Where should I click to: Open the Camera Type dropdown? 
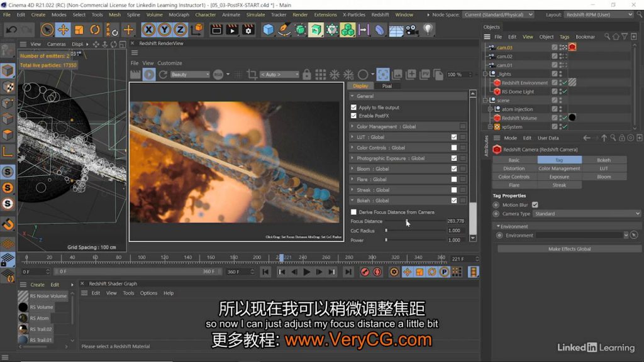point(587,214)
